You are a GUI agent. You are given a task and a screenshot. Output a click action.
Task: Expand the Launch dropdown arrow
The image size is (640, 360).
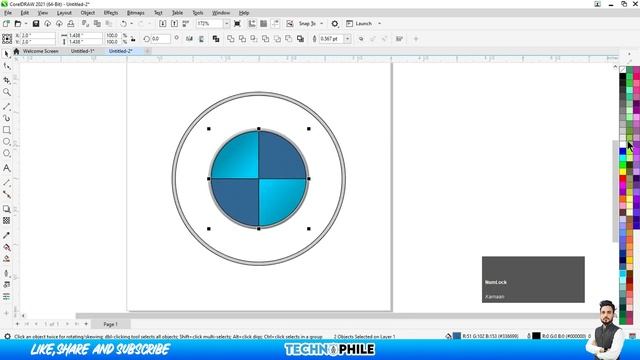click(x=380, y=24)
